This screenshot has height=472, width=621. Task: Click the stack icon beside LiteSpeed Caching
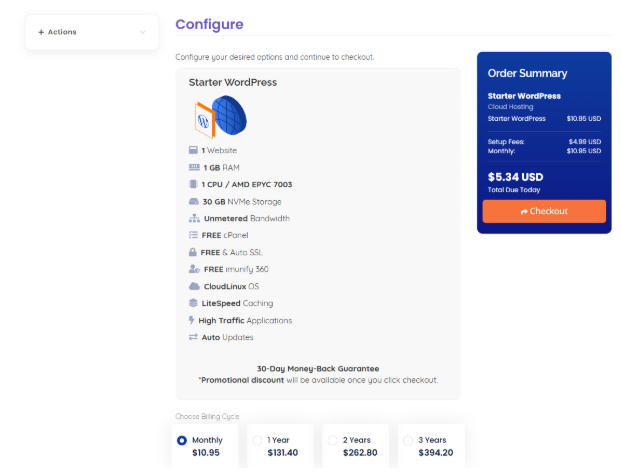coord(193,303)
